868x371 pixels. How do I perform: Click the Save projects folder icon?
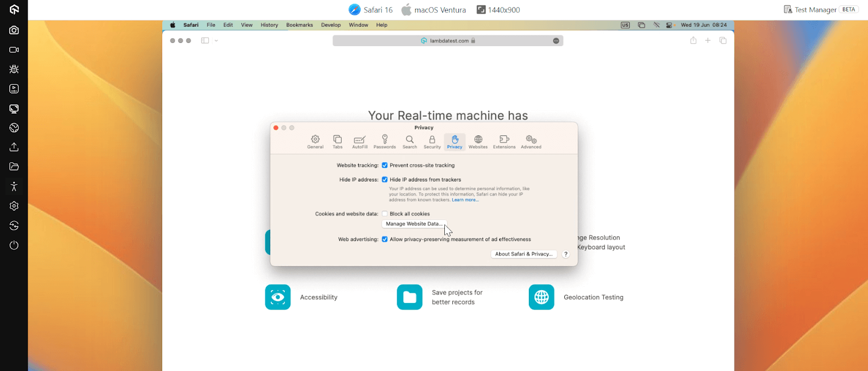tap(410, 297)
